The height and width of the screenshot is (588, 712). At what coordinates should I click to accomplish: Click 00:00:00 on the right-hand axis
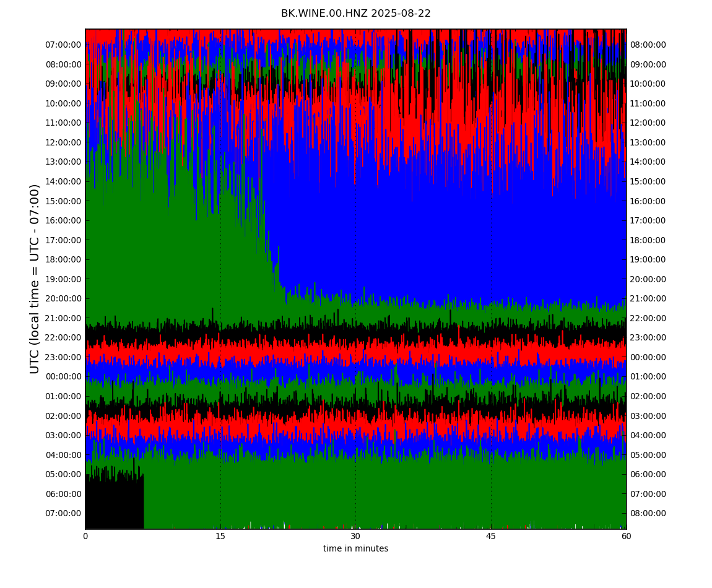coord(648,357)
